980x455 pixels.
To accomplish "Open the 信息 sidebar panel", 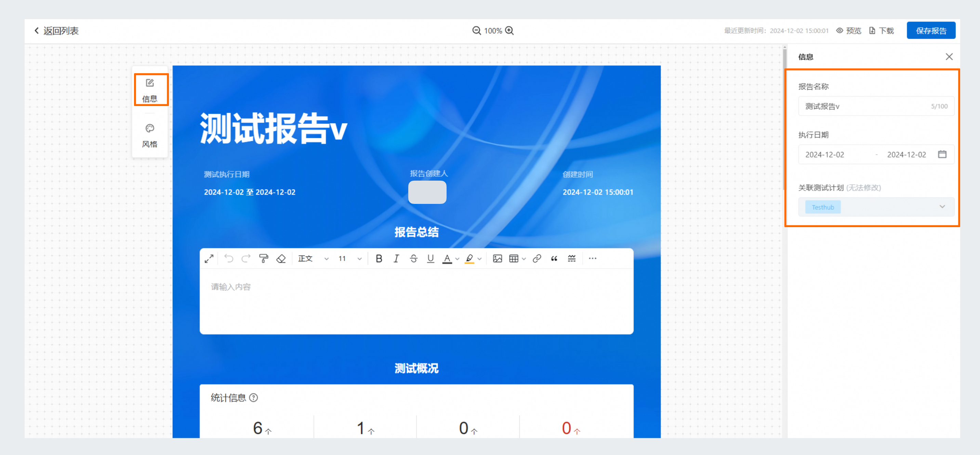I will tap(150, 90).
